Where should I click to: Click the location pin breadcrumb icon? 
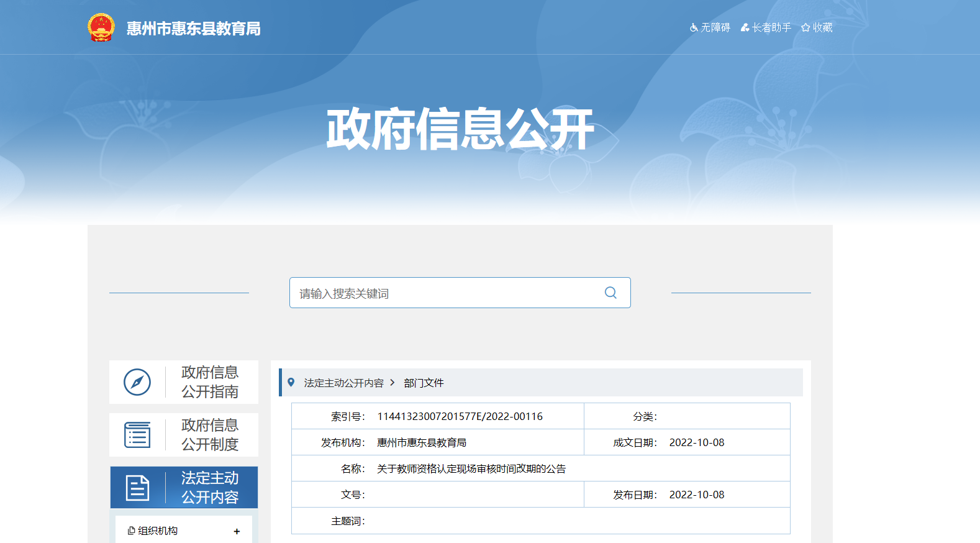pyautogui.click(x=291, y=383)
